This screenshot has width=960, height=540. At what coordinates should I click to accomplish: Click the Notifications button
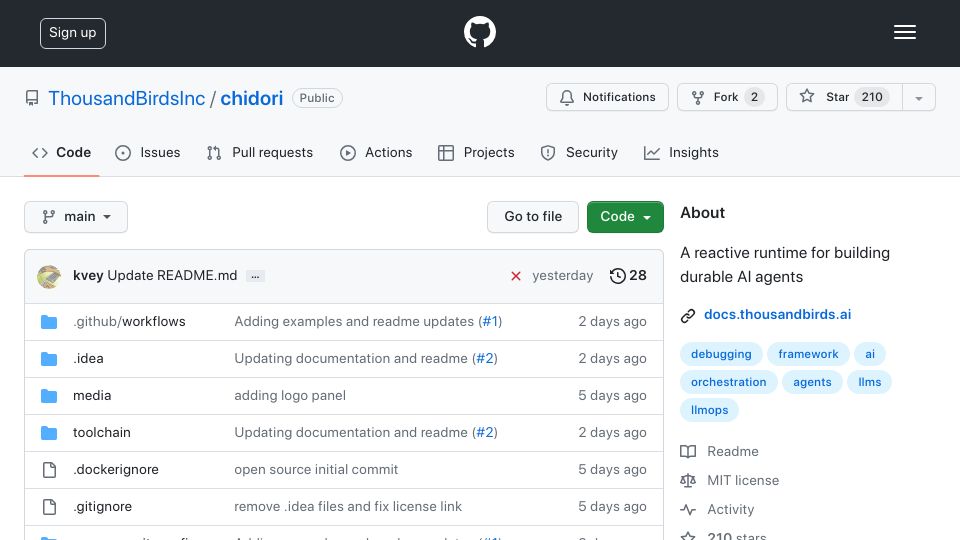[x=607, y=97]
